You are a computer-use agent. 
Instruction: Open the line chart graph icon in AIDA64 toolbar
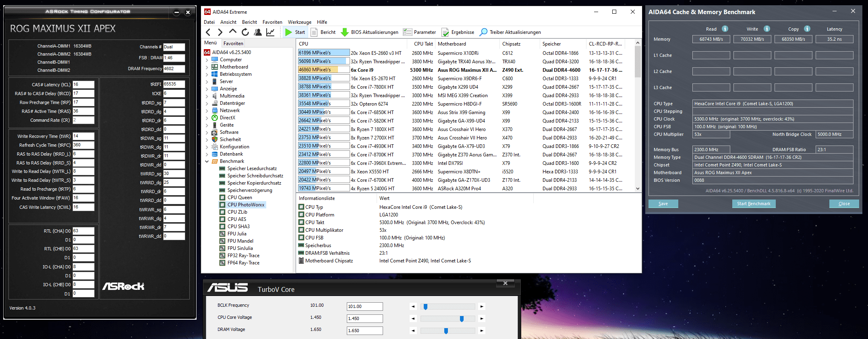tap(270, 32)
